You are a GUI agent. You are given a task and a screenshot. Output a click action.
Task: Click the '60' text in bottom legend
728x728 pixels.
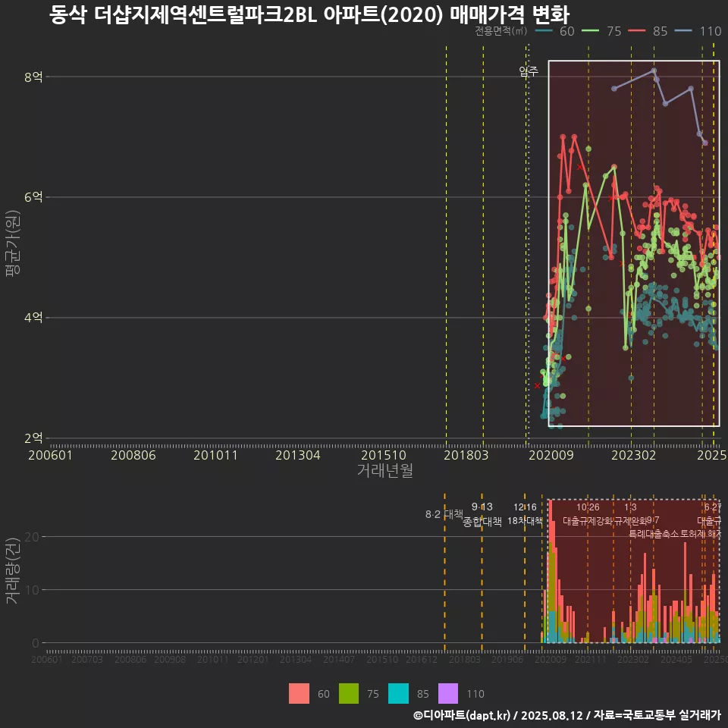tap(324, 694)
